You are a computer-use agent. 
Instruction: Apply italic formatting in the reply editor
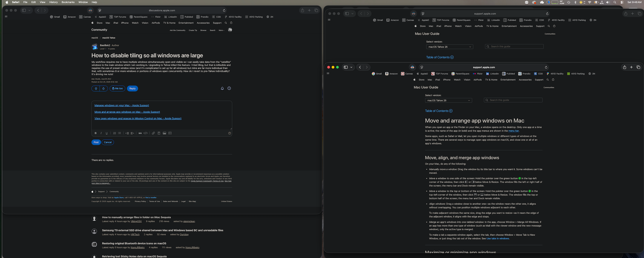101,133
